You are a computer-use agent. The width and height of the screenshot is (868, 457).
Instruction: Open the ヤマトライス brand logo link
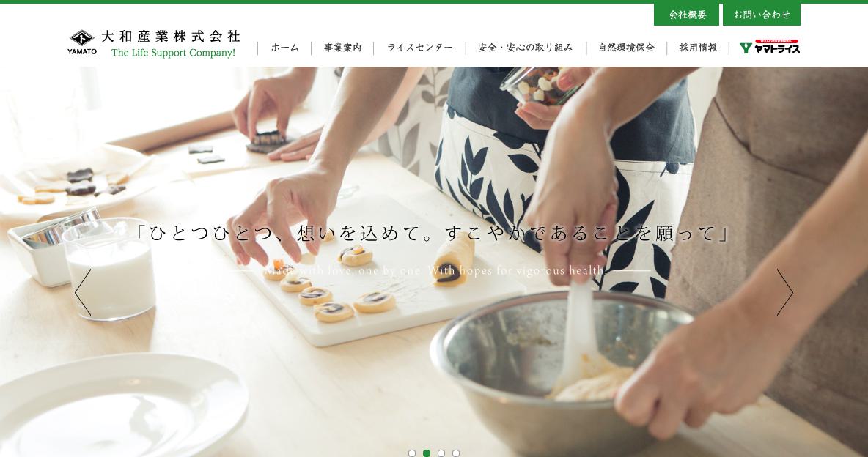point(770,46)
